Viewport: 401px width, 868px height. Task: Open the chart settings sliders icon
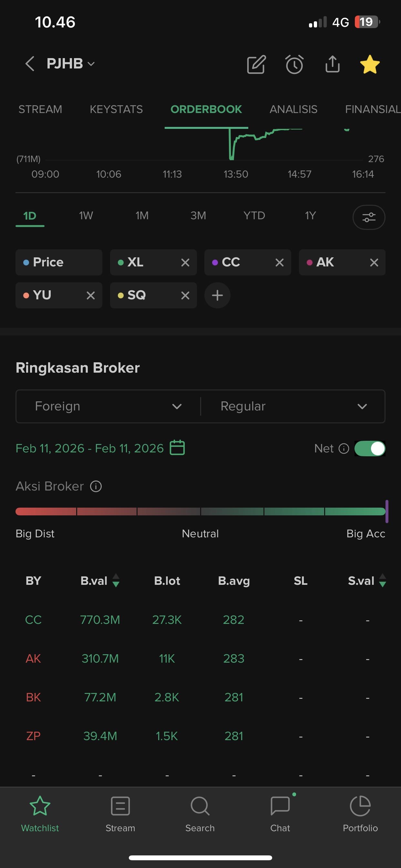tap(369, 217)
